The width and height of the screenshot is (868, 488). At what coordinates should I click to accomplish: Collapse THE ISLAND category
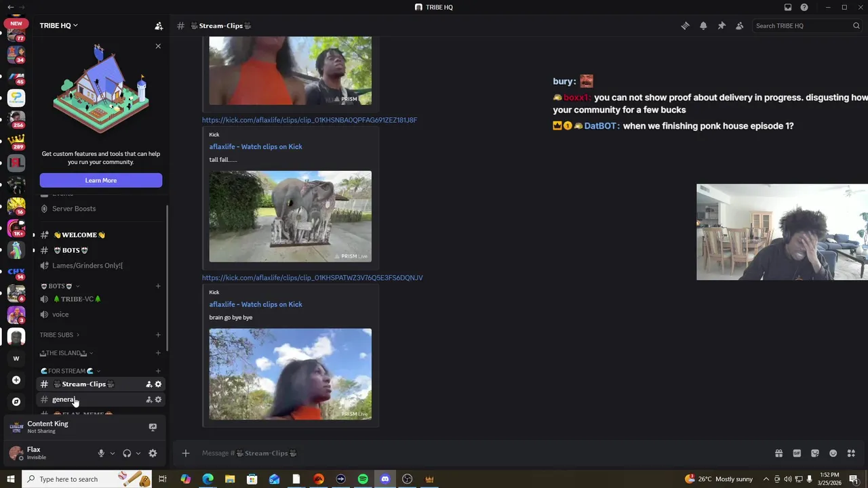click(x=66, y=353)
